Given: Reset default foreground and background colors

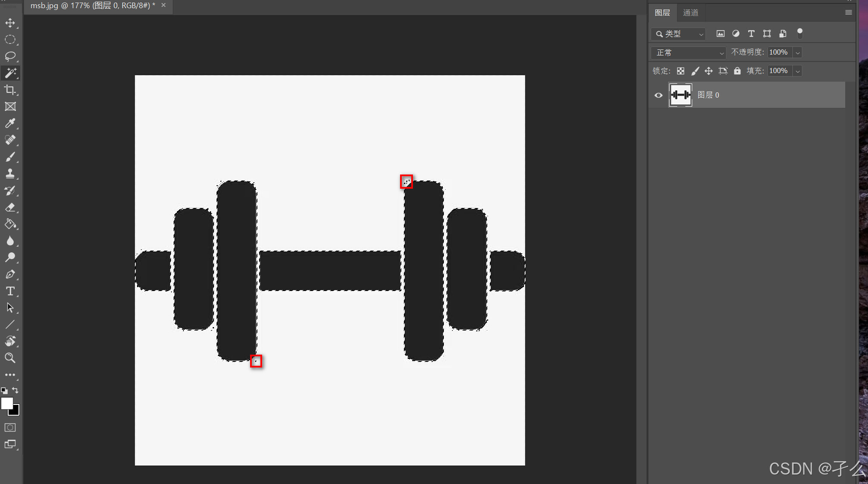Looking at the screenshot, I should click(x=4, y=391).
